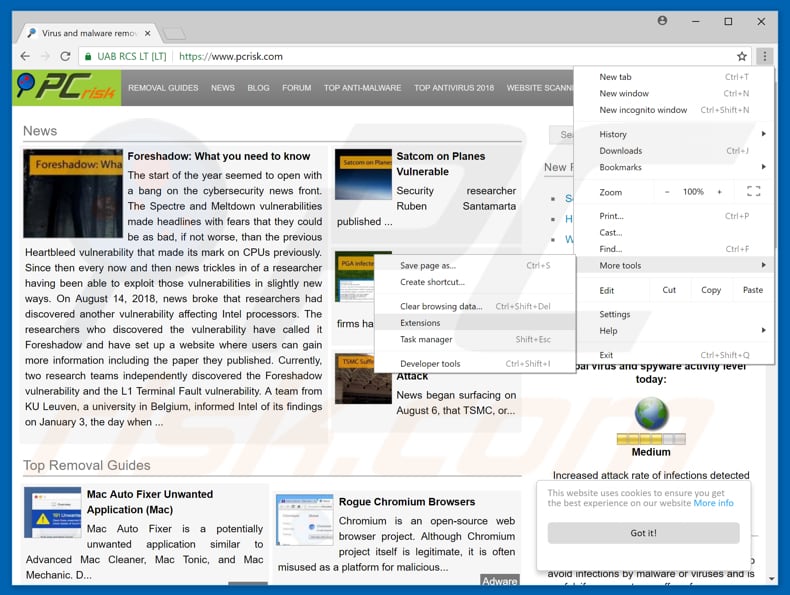790x595 pixels.
Task: Click the zoom fullscreen icon
Action: tap(753, 191)
